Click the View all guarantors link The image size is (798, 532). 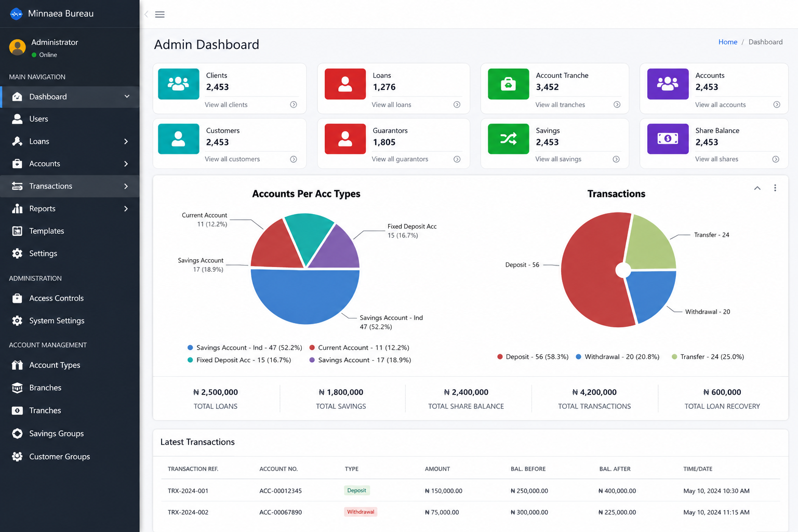click(400, 159)
